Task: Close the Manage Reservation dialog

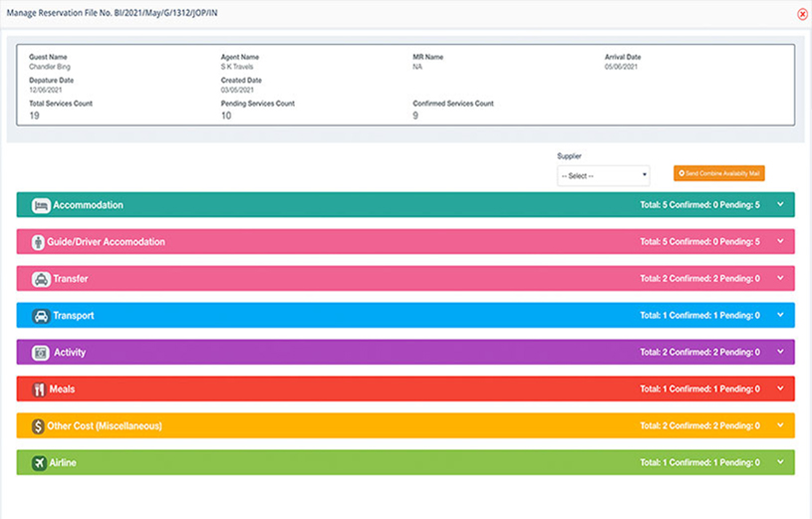Action: 802,15
